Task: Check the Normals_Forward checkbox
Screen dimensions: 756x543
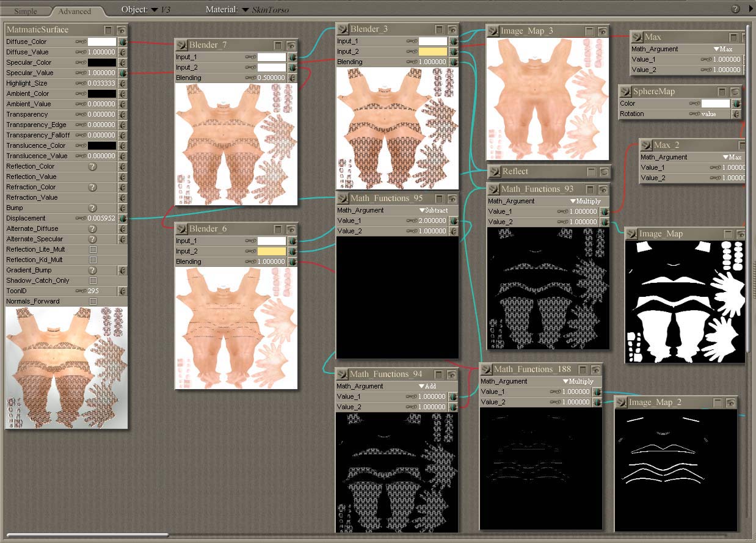Action: (x=93, y=301)
